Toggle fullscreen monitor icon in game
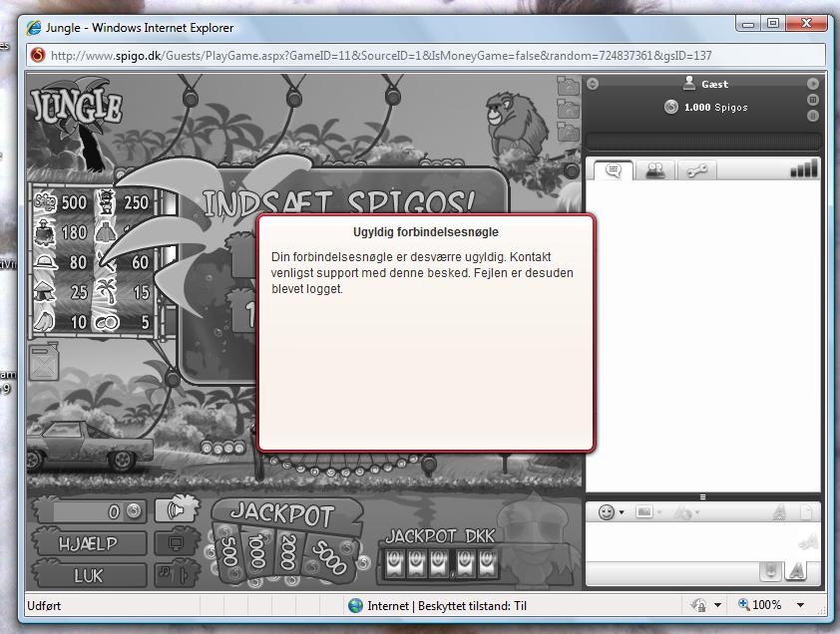Screen dimensions: 840x634 [x=176, y=544]
